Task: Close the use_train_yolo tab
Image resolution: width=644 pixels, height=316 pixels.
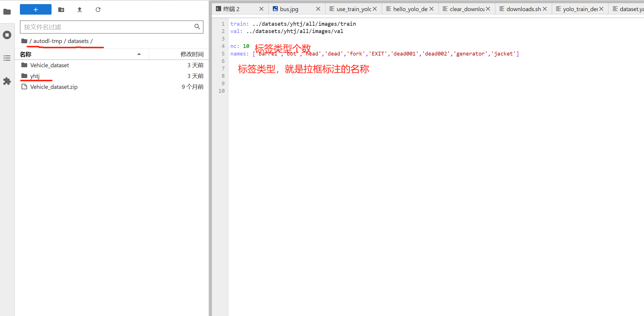Action: click(x=375, y=9)
